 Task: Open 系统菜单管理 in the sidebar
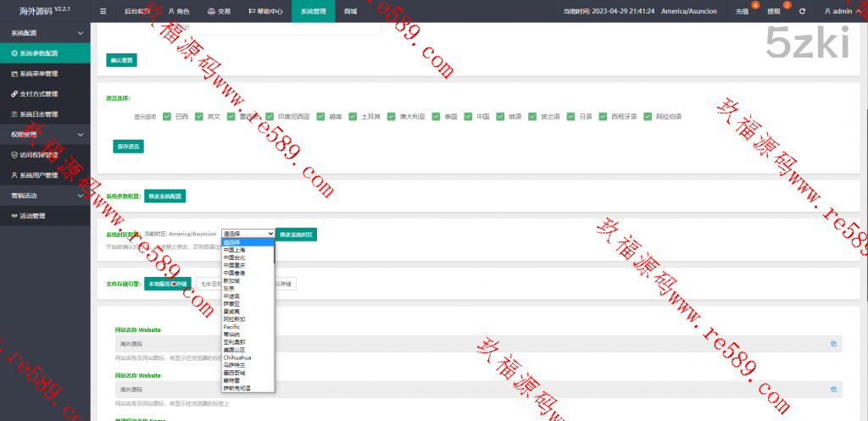[x=38, y=74]
